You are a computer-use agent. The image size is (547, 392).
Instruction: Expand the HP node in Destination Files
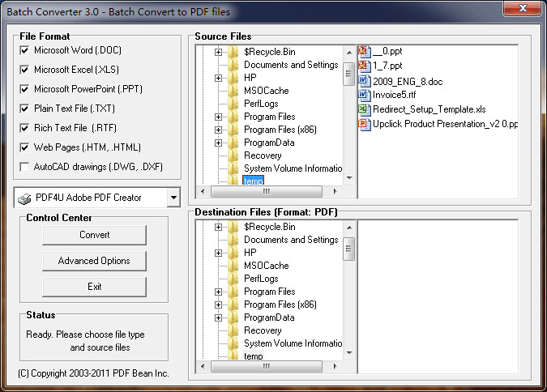click(218, 254)
